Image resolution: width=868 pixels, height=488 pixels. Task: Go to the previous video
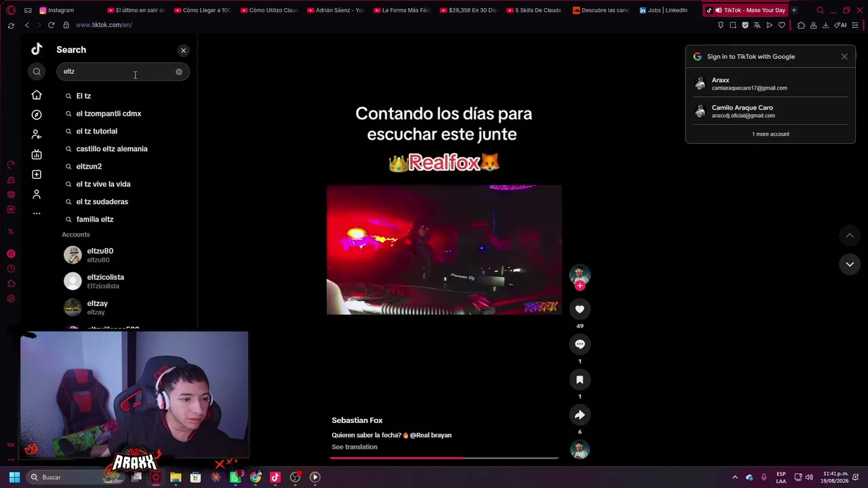point(850,235)
